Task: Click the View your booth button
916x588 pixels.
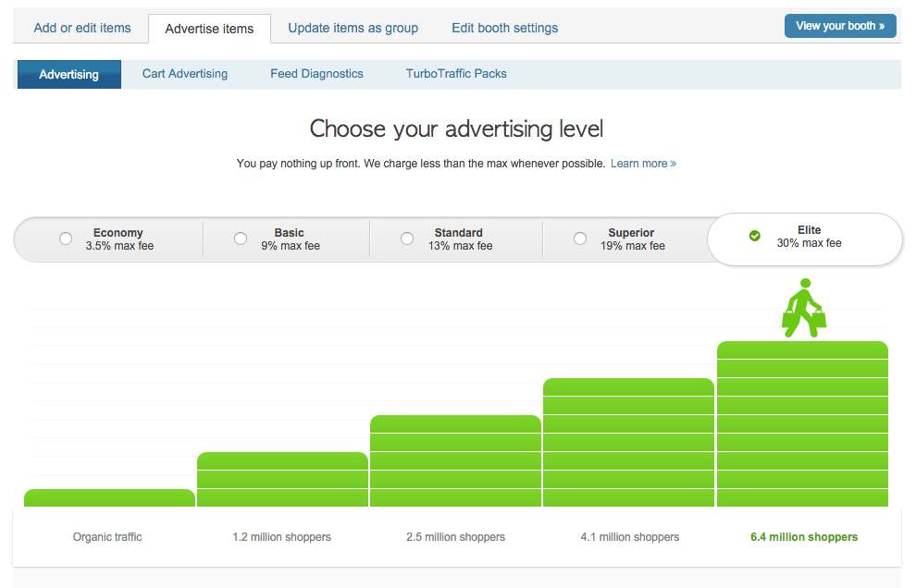Action: [x=839, y=26]
